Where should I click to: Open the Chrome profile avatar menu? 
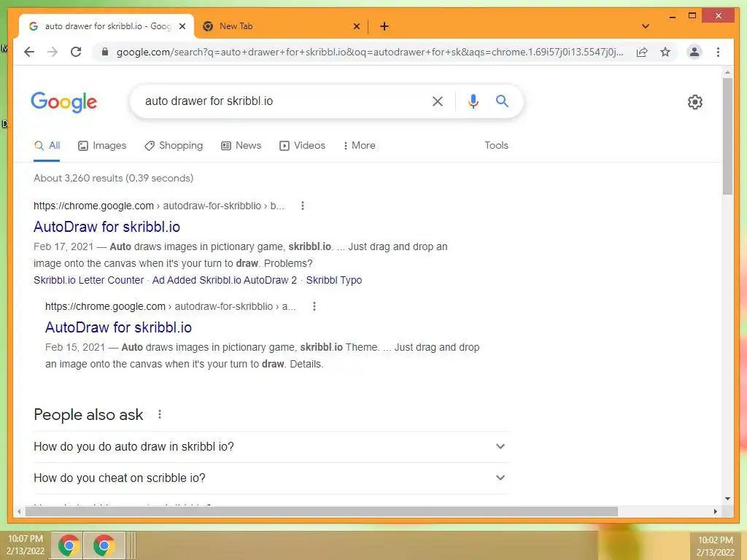(694, 52)
